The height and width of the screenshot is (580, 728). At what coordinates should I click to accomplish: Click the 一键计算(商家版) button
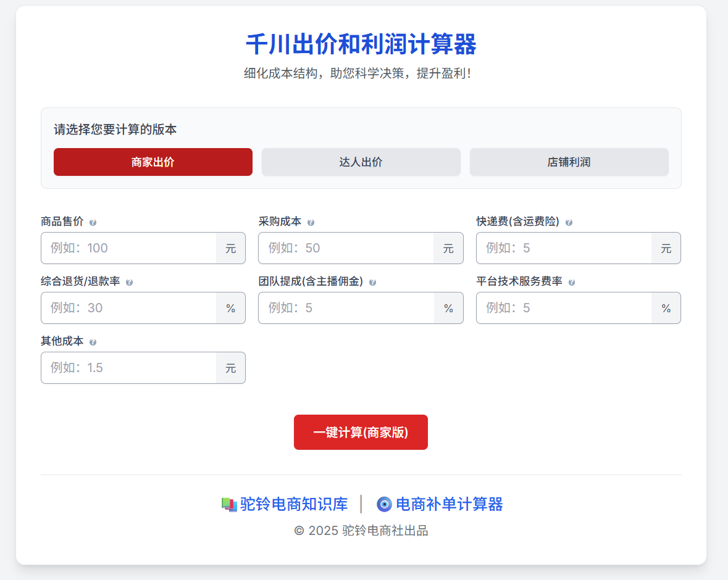361,433
